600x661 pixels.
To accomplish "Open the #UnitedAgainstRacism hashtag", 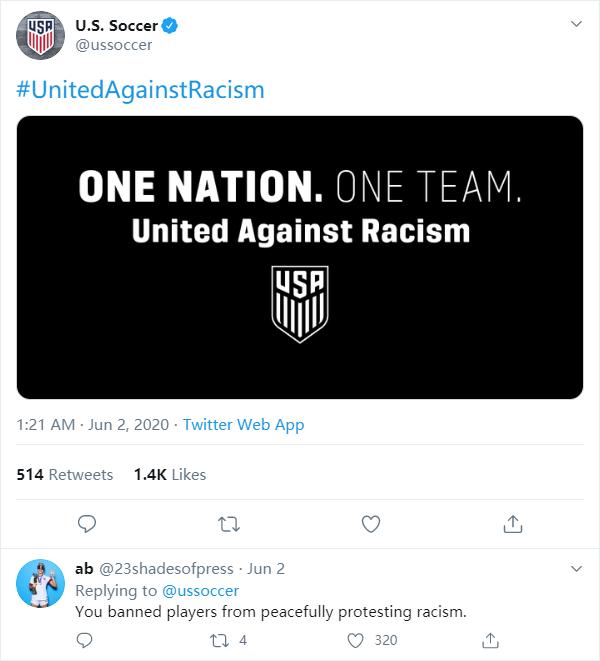I will click(141, 90).
